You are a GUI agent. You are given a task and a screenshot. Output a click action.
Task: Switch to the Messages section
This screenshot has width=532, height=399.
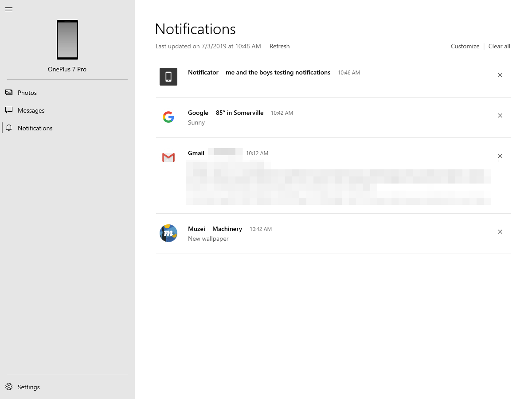(x=67, y=110)
